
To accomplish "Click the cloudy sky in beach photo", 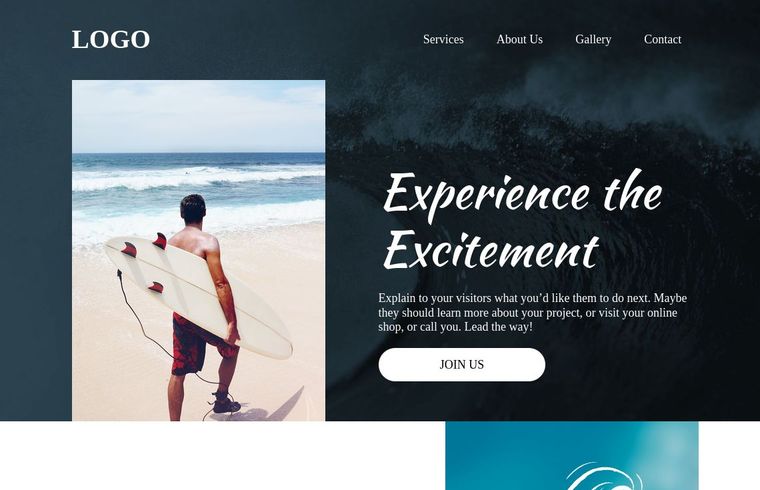I will tap(199, 116).
